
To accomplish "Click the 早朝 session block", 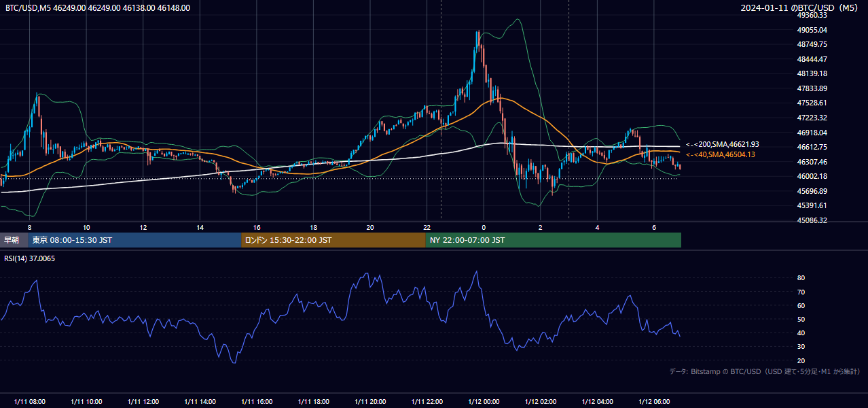I will pos(14,240).
